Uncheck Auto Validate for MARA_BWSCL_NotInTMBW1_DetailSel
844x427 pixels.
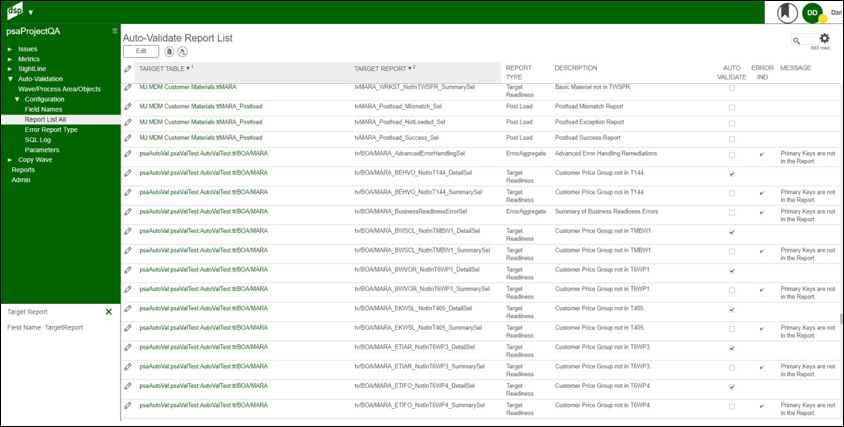click(731, 232)
